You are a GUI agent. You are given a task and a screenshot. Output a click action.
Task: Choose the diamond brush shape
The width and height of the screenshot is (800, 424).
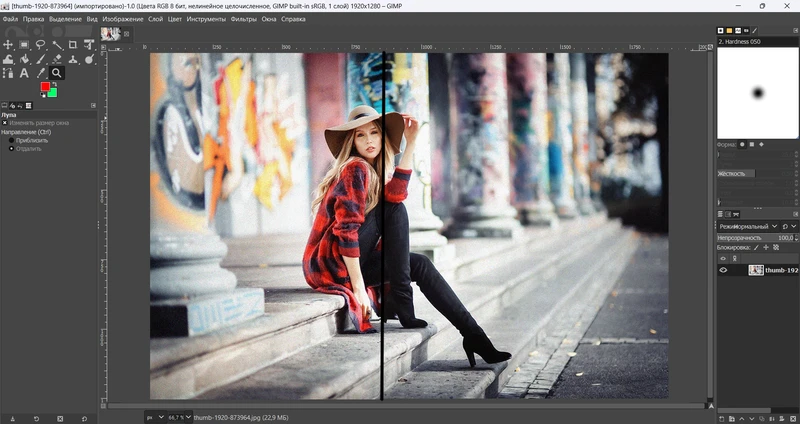pos(762,144)
